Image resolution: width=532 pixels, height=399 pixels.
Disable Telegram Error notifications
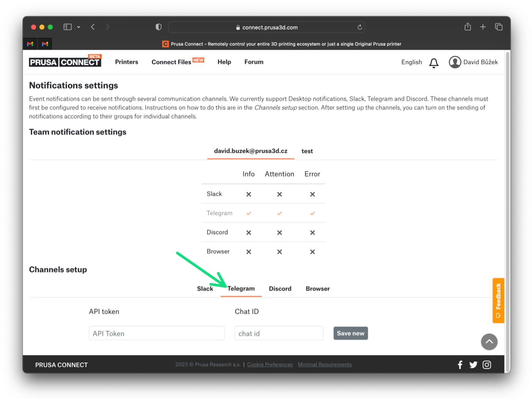point(312,213)
